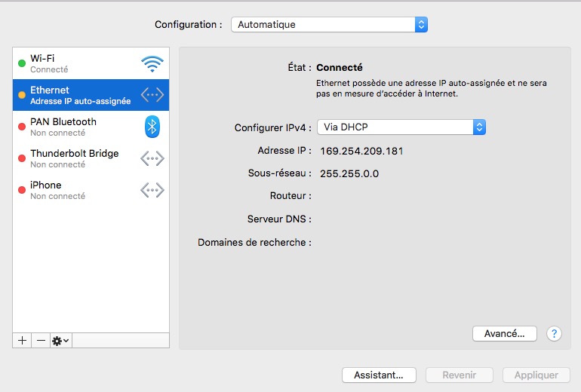This screenshot has width=581, height=392.
Task: Choose Thunderbolt Bridge service
Action: click(x=75, y=158)
